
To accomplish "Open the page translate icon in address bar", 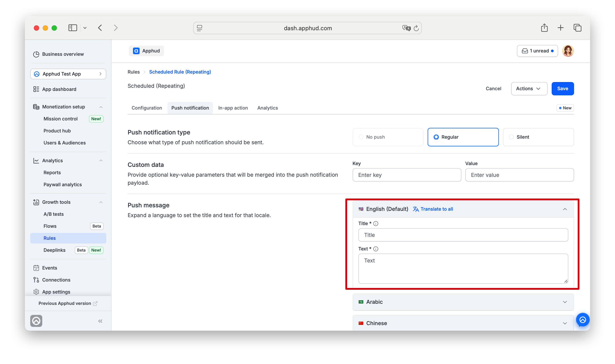I will [x=406, y=28].
